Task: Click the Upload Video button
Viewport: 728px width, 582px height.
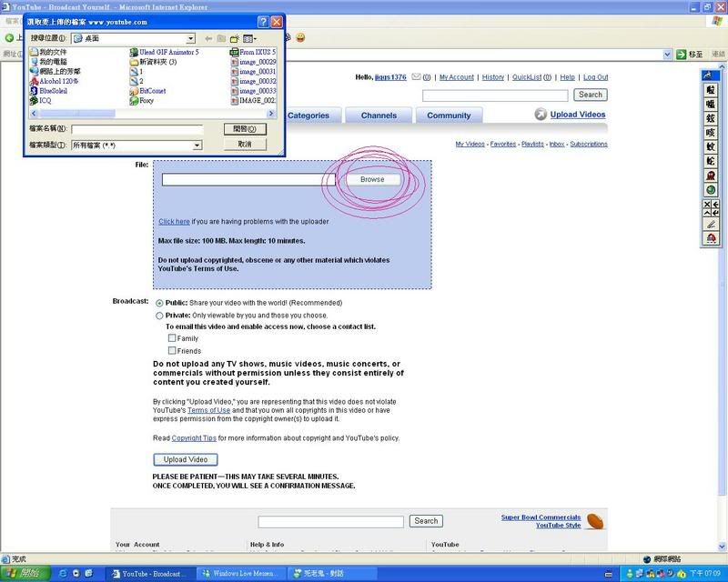Action: (186, 459)
